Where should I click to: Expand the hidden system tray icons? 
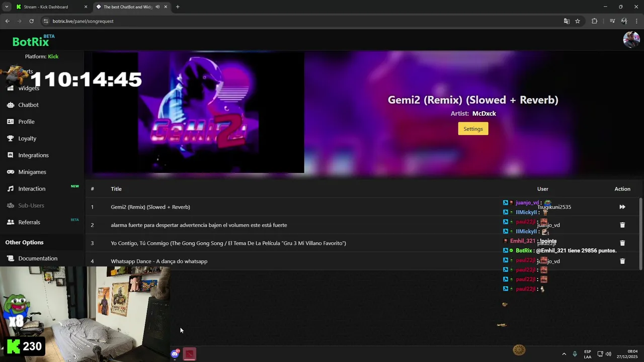(564, 354)
